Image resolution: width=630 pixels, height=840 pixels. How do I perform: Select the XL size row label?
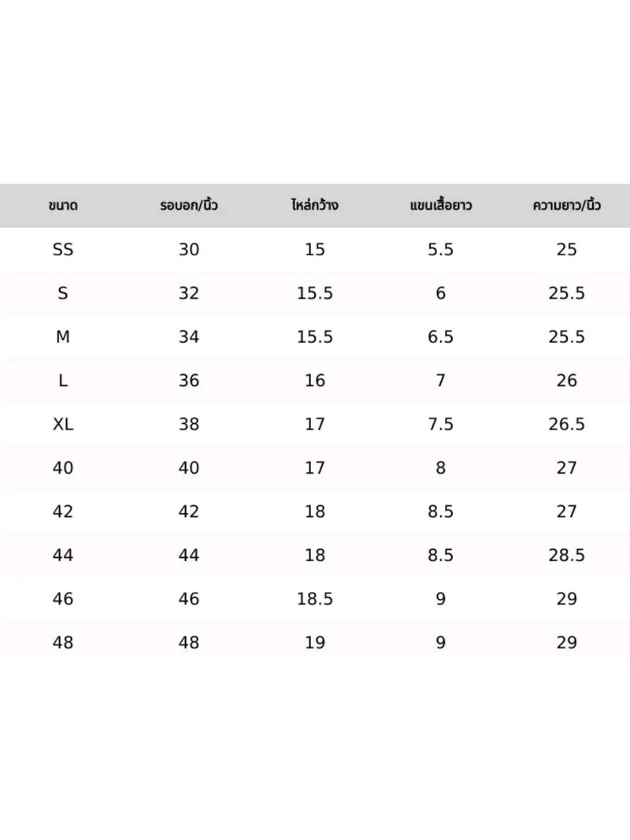tap(63, 424)
